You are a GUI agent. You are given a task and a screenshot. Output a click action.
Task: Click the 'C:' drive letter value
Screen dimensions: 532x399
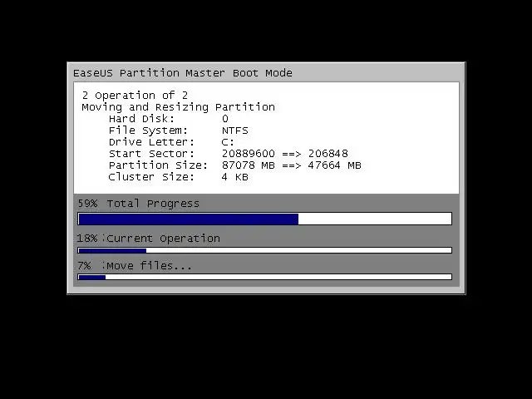[228, 142]
